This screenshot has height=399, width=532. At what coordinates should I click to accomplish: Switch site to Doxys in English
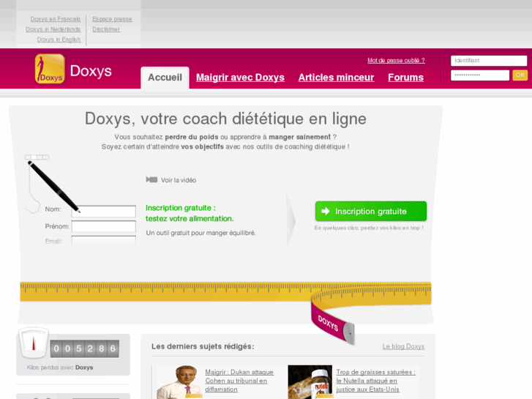59,40
